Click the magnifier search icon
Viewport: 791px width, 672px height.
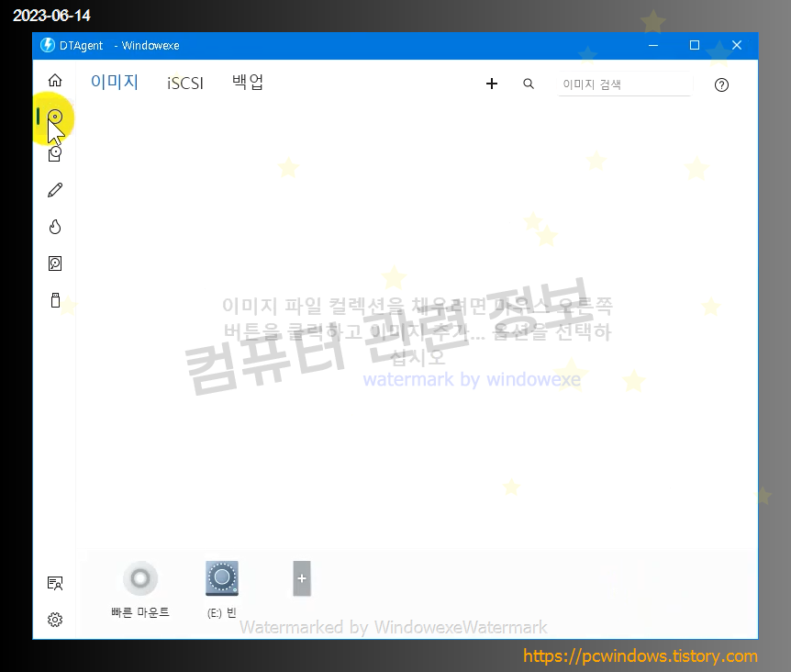tap(529, 84)
